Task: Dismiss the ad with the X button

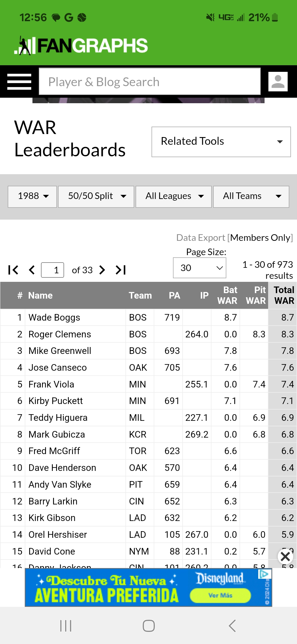Action: (x=285, y=557)
